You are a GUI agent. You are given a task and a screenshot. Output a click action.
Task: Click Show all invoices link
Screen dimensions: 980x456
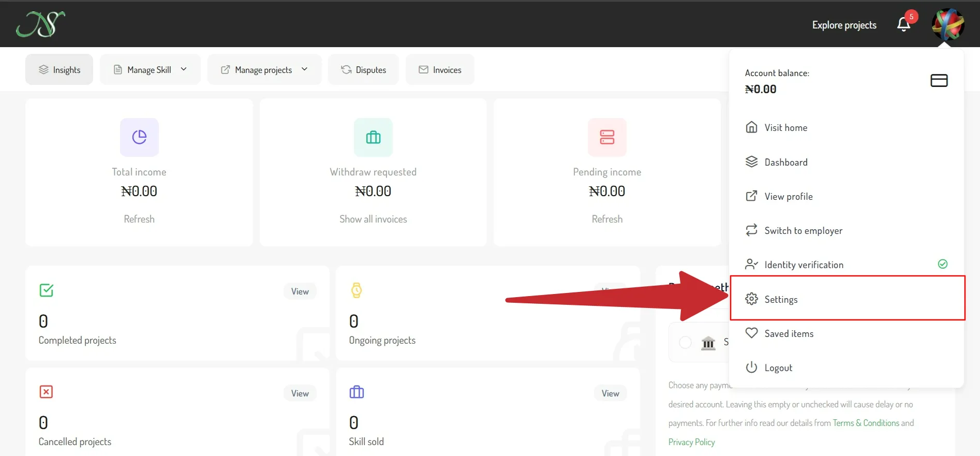point(373,219)
